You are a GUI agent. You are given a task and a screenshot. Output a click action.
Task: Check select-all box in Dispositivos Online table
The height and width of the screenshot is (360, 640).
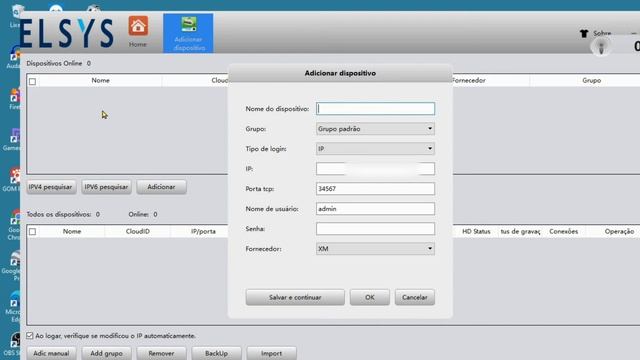pyautogui.click(x=32, y=81)
